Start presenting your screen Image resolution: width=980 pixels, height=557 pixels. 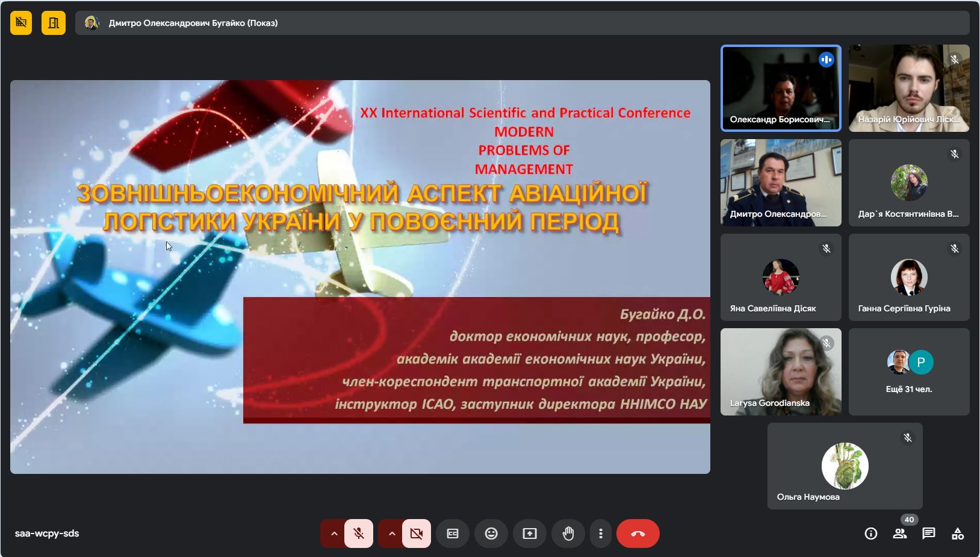(530, 534)
